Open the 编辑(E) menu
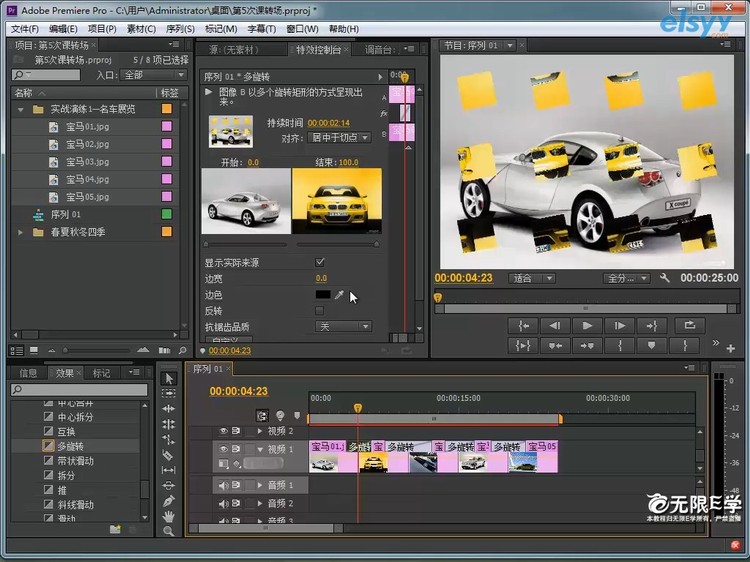Image resolution: width=750 pixels, height=562 pixels. [x=63, y=29]
